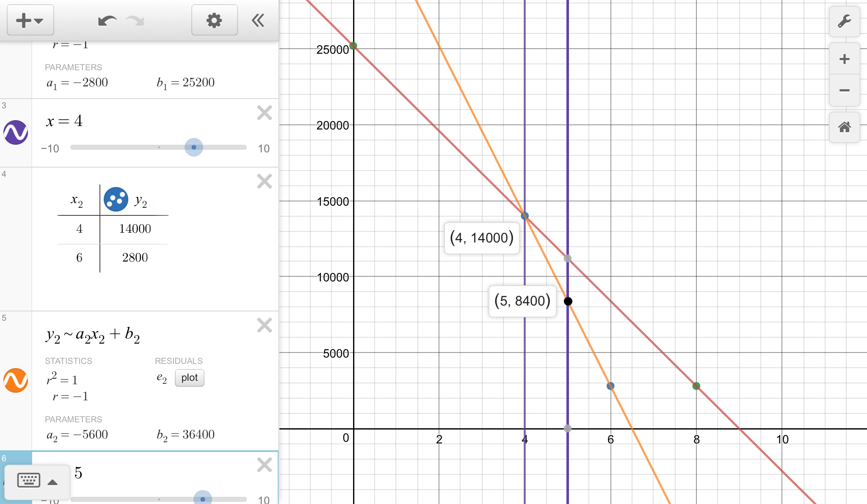Hide the orange y2 regression line
The height and width of the screenshot is (504, 867).
16,380
